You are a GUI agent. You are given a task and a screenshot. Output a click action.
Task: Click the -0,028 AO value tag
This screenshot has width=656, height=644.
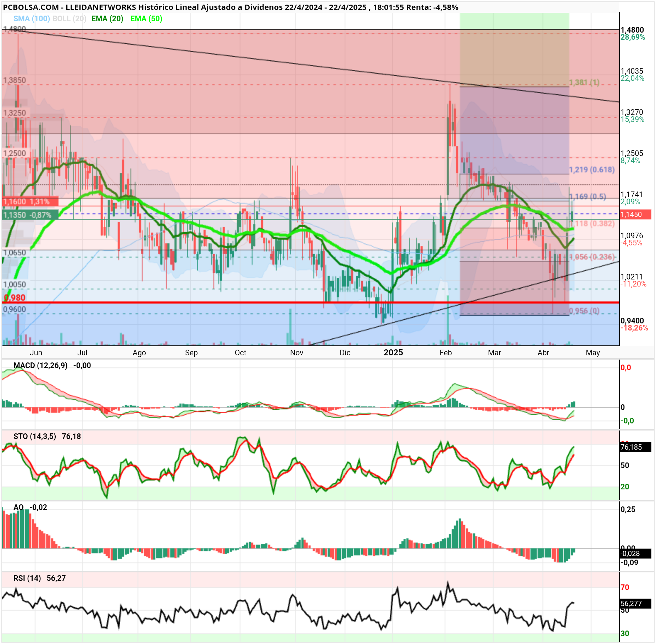pyautogui.click(x=635, y=554)
